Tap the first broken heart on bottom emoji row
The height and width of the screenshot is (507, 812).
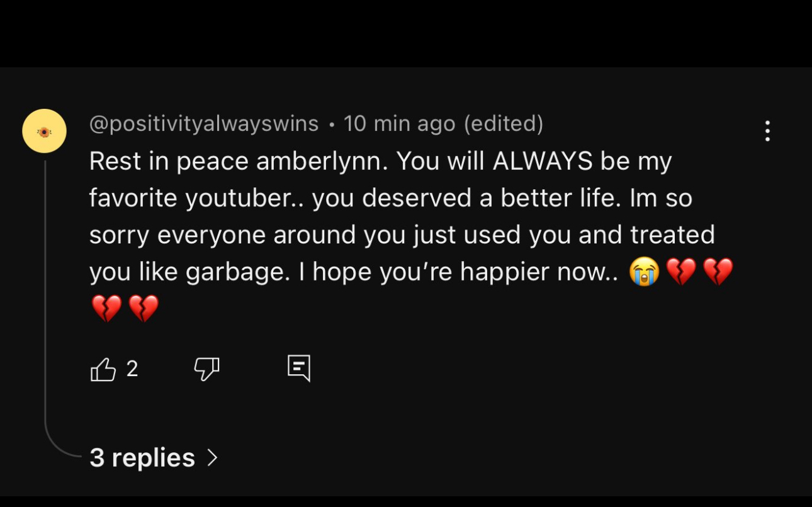(106, 309)
